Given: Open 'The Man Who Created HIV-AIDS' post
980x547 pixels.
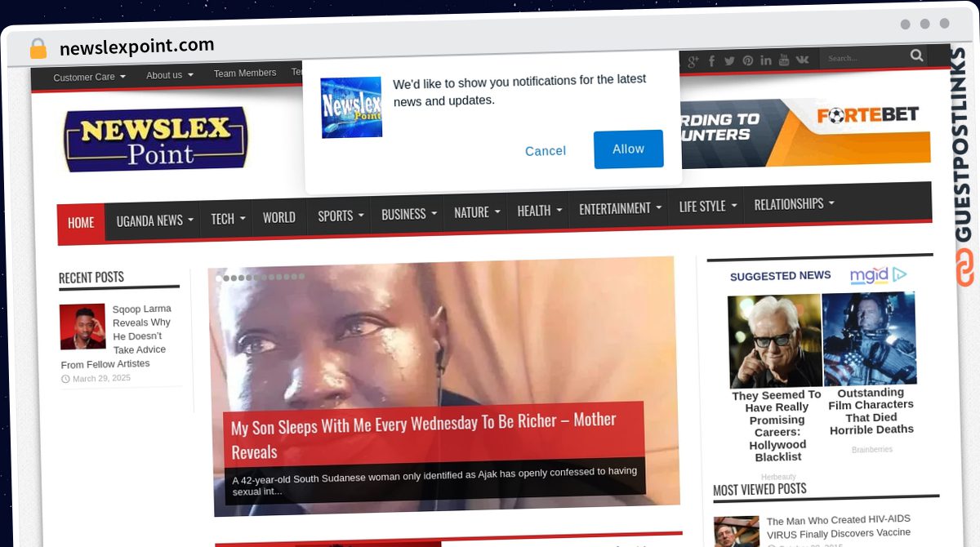Looking at the screenshot, I should [839, 527].
